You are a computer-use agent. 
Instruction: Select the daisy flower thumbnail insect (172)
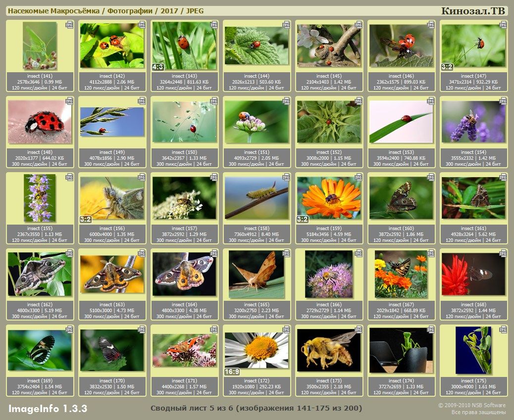[257, 350]
